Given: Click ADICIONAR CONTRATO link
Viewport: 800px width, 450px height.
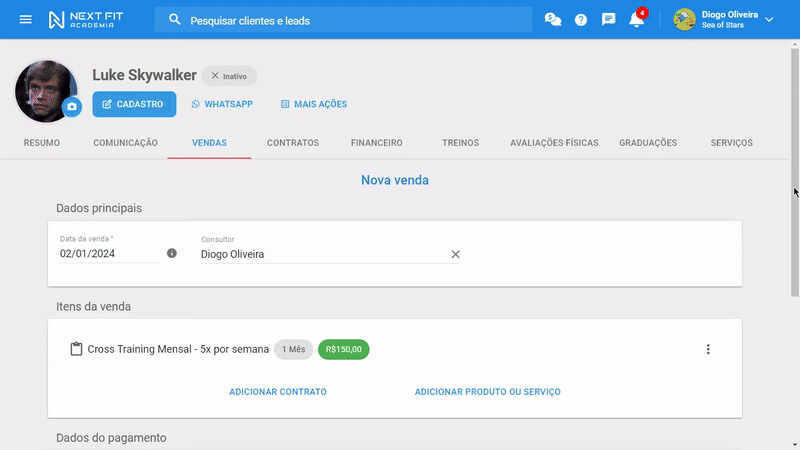Looking at the screenshot, I should coord(278,392).
